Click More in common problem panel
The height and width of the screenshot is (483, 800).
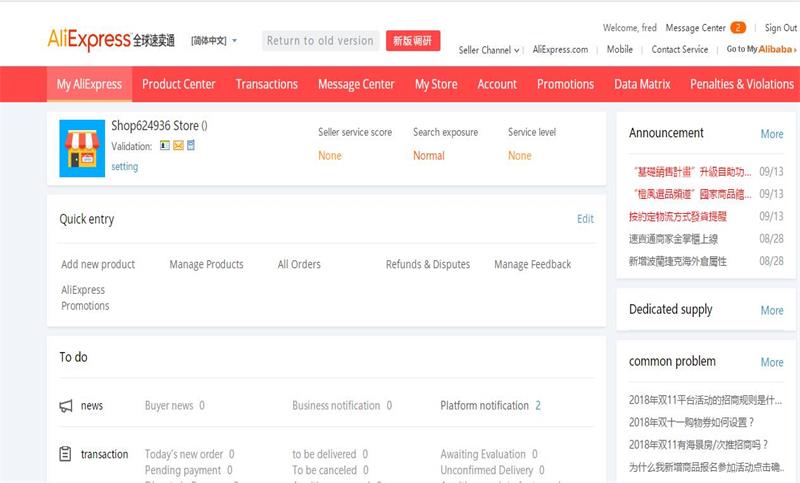pos(772,363)
